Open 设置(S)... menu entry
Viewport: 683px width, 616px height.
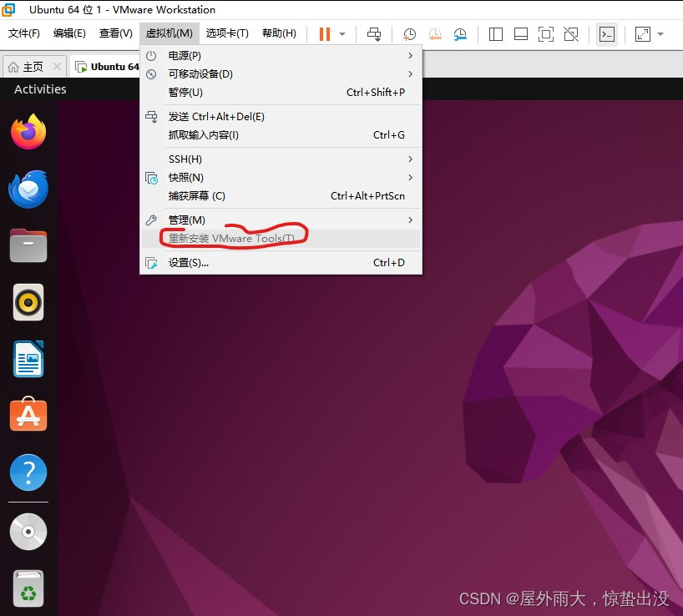[x=281, y=263]
